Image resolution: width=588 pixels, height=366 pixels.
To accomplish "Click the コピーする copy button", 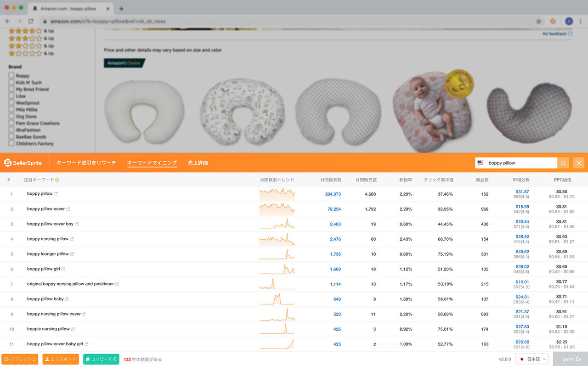I will tap(101, 359).
